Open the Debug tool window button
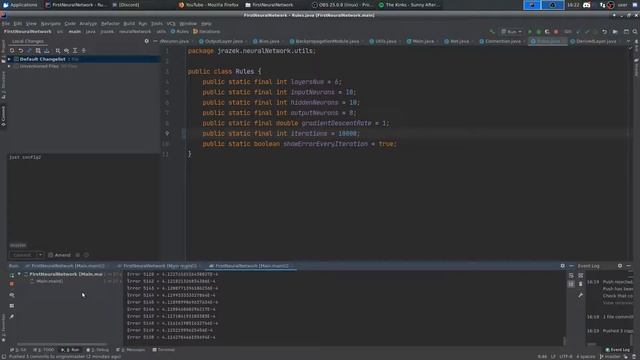640x360 pixels. (x=98, y=350)
